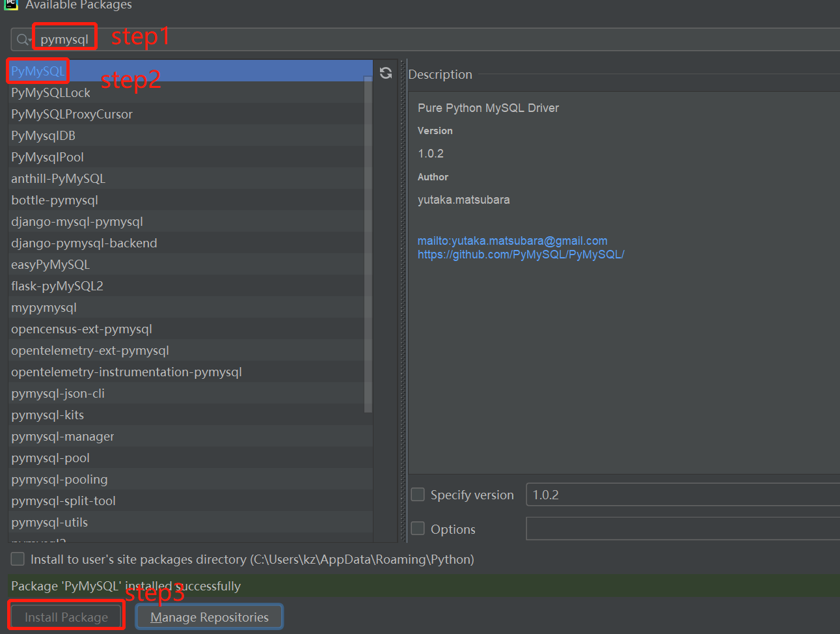Click the package list vertical scrollbar

coord(368,244)
